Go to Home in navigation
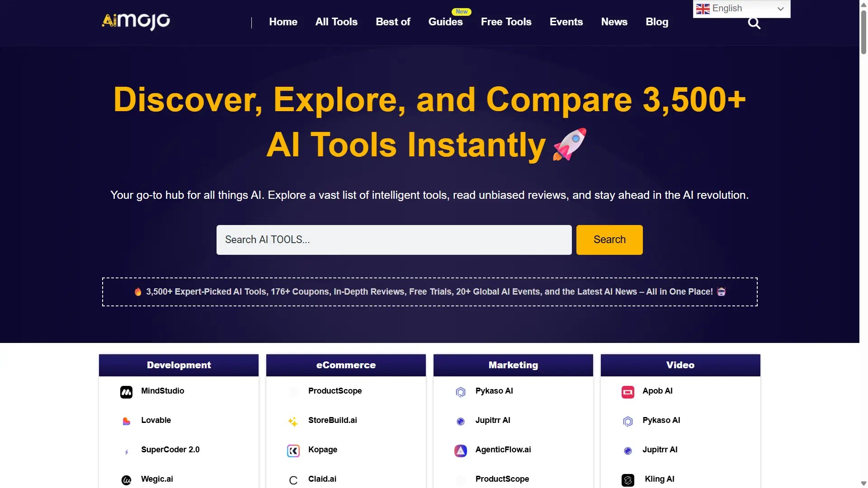The height and width of the screenshot is (488, 868). (283, 22)
